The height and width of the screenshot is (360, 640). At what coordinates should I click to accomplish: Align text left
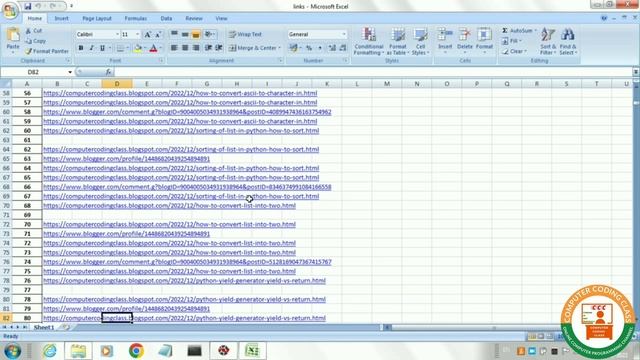click(174, 48)
